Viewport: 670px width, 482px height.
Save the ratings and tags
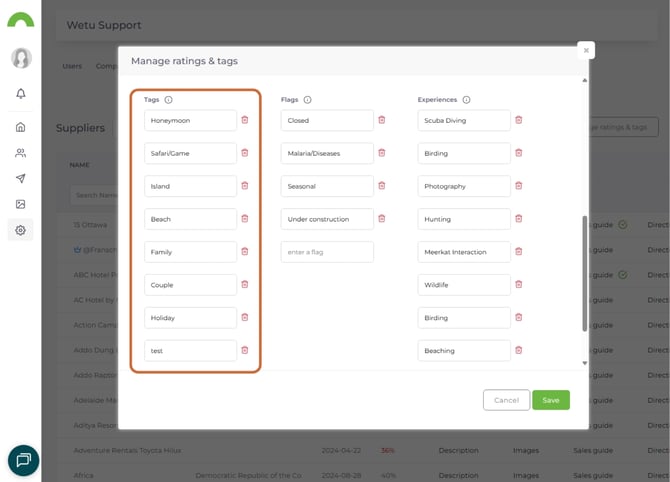(x=551, y=400)
